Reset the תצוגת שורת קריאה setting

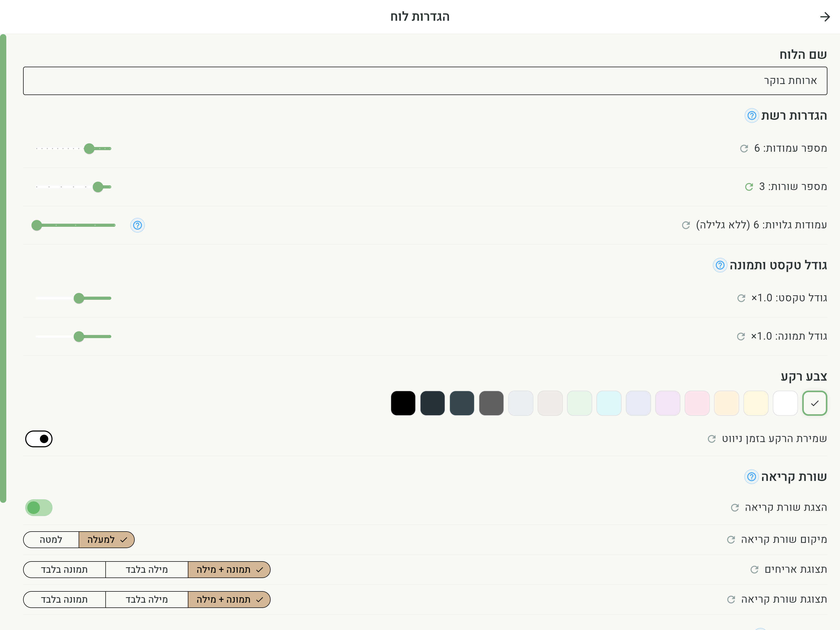coord(731,600)
